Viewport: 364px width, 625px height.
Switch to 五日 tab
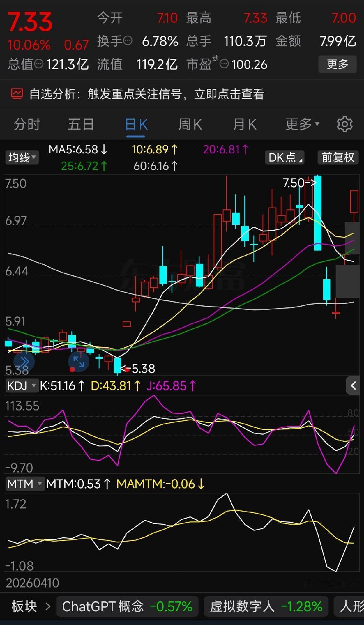point(81,124)
